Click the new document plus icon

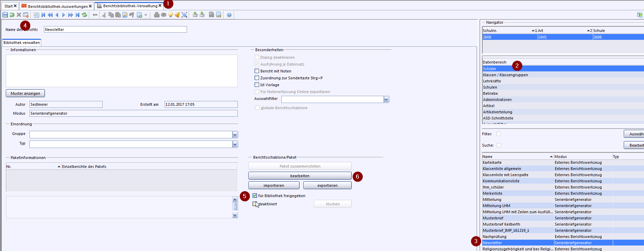pos(139,15)
